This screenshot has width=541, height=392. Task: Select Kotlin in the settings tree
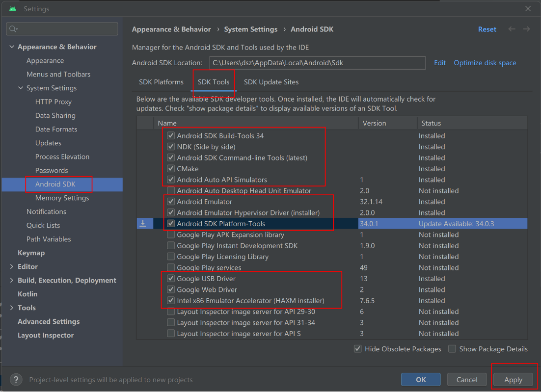pyautogui.click(x=27, y=294)
